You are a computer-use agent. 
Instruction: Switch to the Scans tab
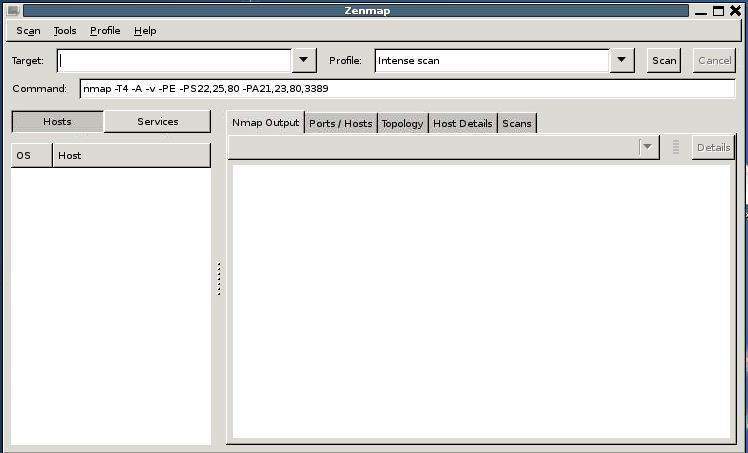click(x=517, y=123)
